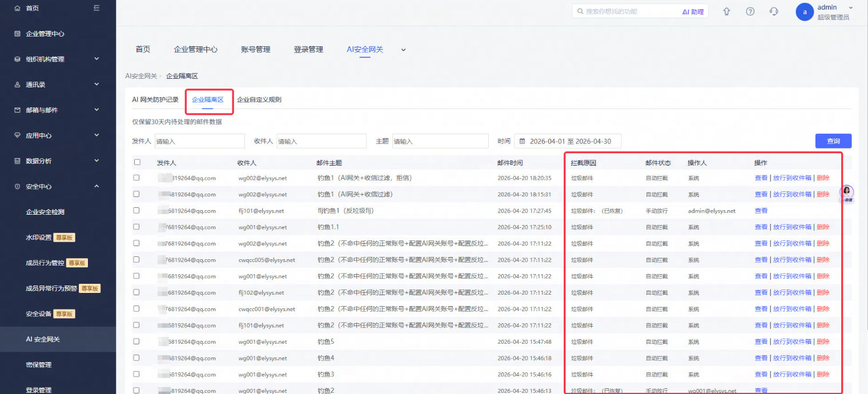The image size is (868, 394).
Task: Click the AI安全网关 breadcrumb link
Action: tap(141, 76)
